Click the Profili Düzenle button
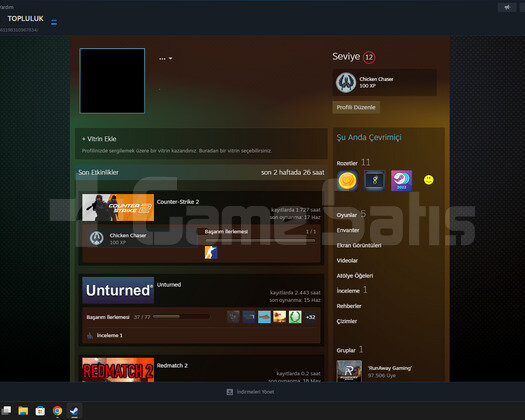The height and width of the screenshot is (420, 525). 356,107
